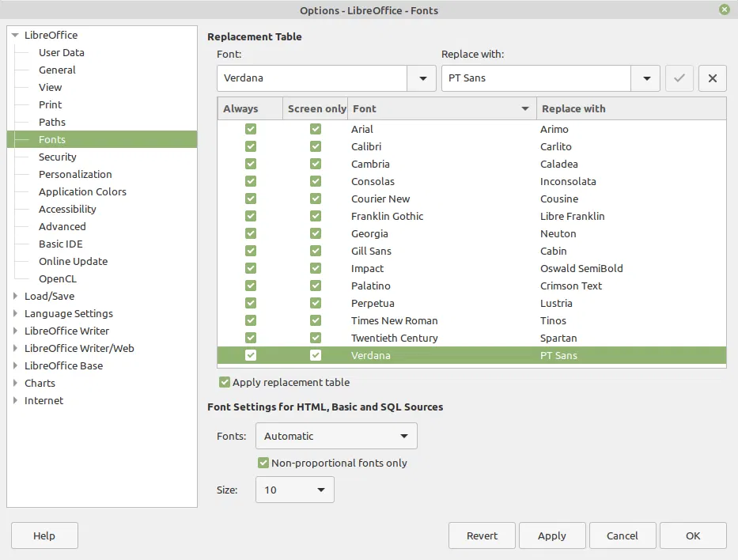Collapse the LibreOffice tree node
Image resolution: width=738 pixels, height=560 pixels.
(x=15, y=36)
